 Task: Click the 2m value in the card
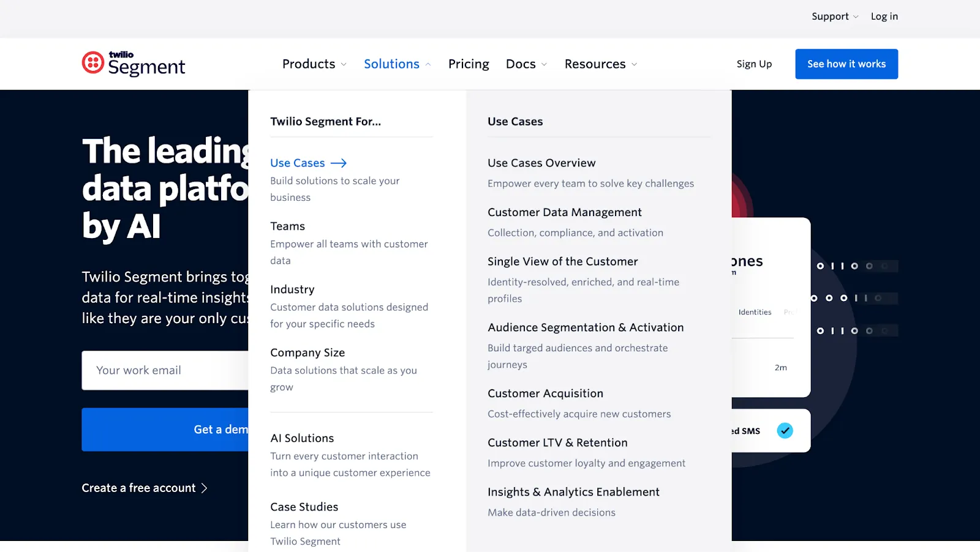(x=780, y=368)
